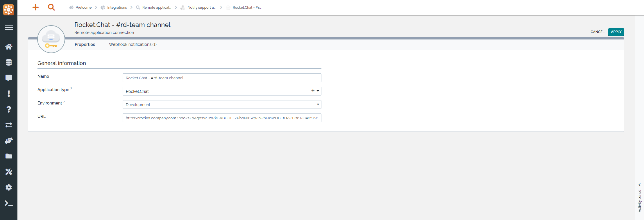Click the APPLY button
Screen dimensions: 644x220
616,32
